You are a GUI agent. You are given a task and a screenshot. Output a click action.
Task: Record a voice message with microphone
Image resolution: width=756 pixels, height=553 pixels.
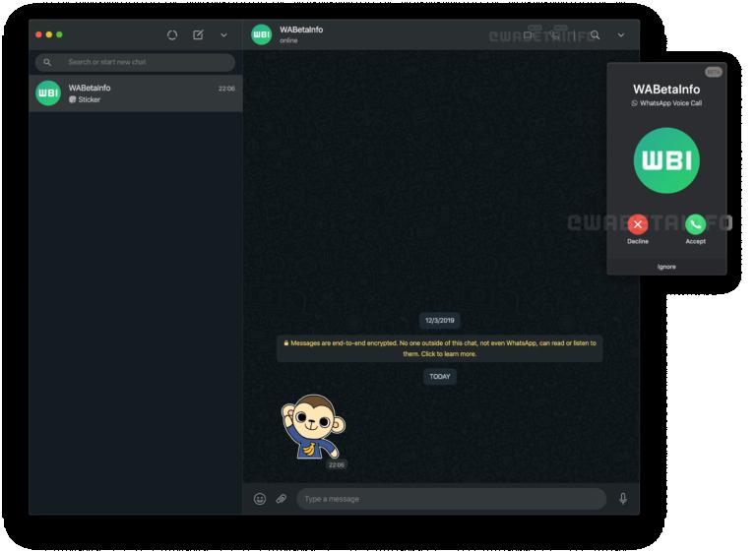pos(623,499)
